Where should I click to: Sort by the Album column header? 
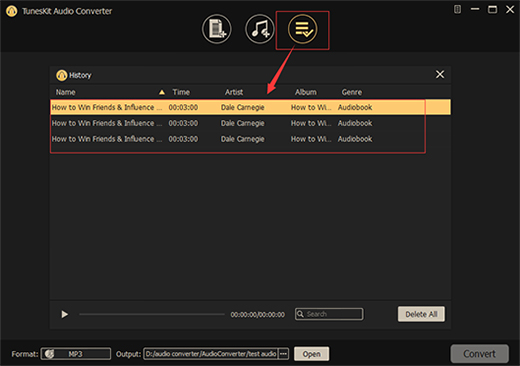(305, 92)
